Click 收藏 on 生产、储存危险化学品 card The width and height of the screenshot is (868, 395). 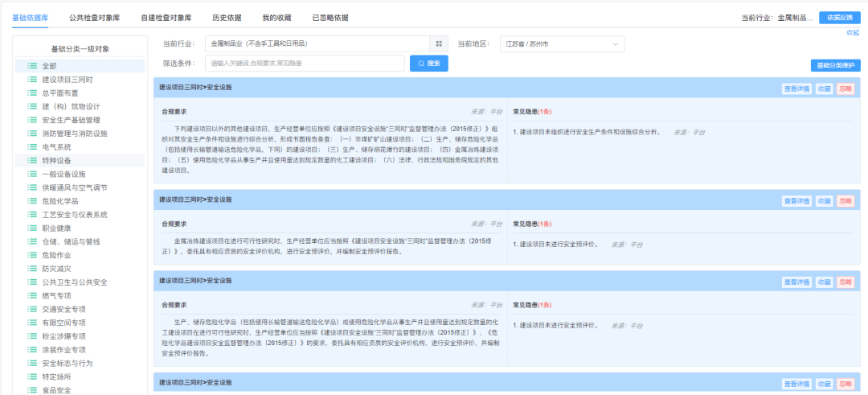825,282
